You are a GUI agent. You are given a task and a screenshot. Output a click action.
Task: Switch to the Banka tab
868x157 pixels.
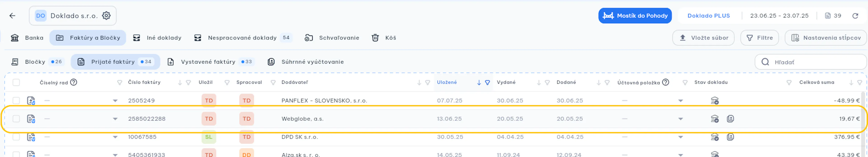pyautogui.click(x=27, y=38)
